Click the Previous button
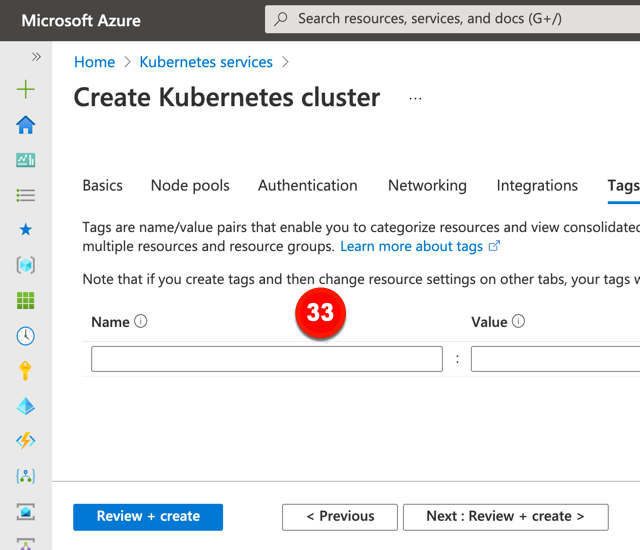The width and height of the screenshot is (640, 550). pyautogui.click(x=340, y=516)
